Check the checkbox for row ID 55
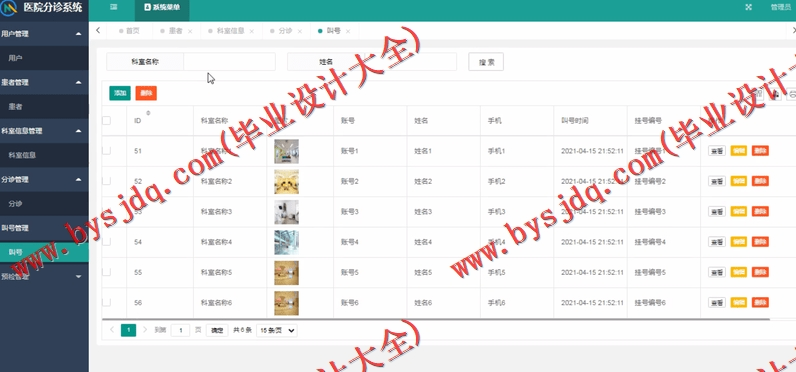796x372 pixels. point(106,272)
